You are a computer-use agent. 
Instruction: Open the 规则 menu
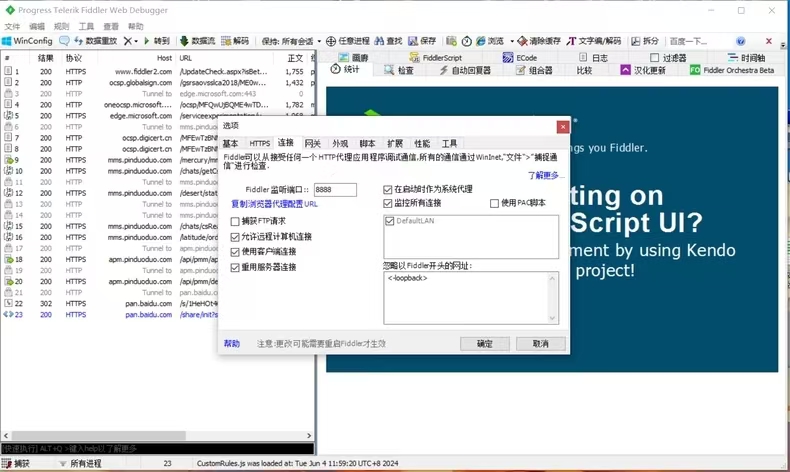click(x=61, y=26)
